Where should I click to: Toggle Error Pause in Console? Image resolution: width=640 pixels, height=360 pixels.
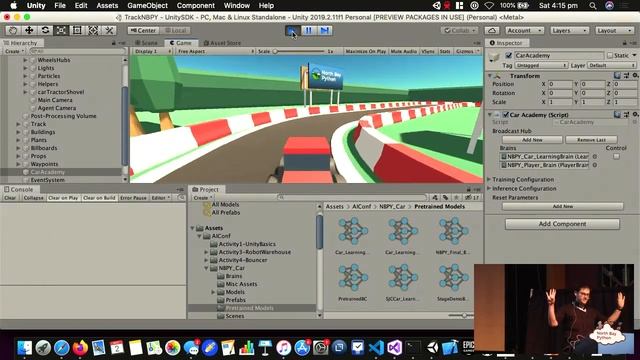click(133, 198)
